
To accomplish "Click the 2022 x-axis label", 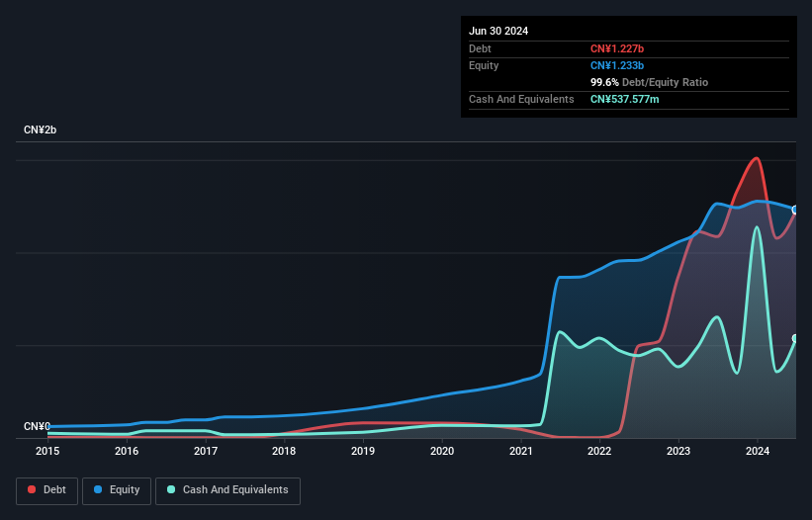I will pyautogui.click(x=599, y=451).
